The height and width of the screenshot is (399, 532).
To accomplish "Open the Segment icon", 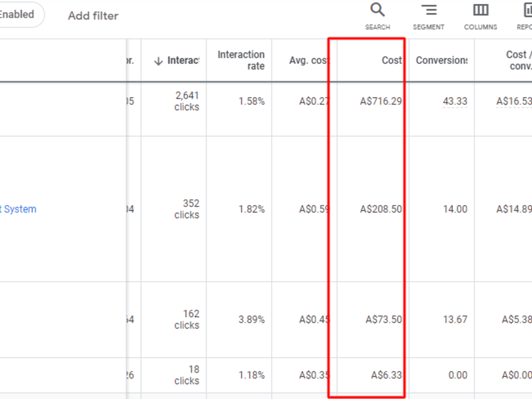I will pos(428,10).
